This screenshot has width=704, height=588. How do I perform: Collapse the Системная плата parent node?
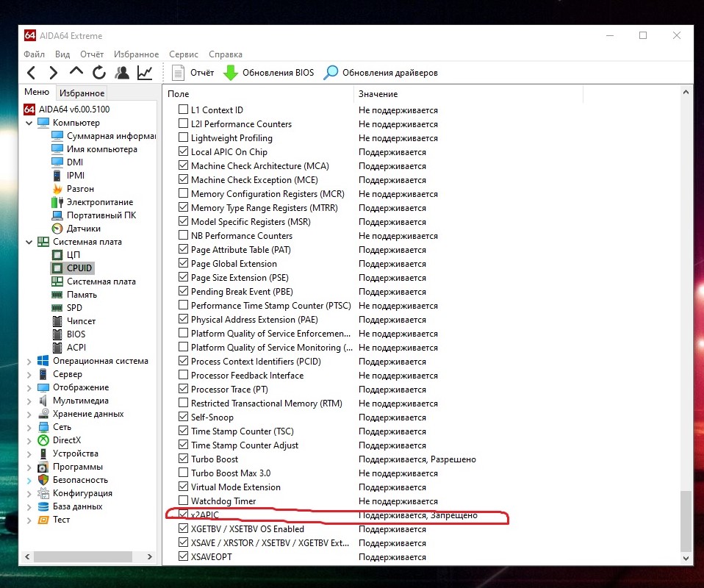(x=29, y=242)
